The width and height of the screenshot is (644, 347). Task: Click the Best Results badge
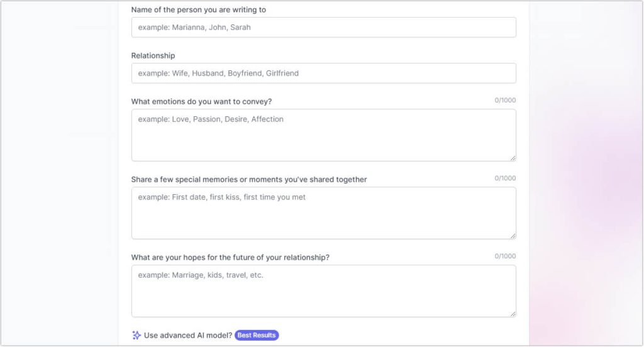[257, 335]
